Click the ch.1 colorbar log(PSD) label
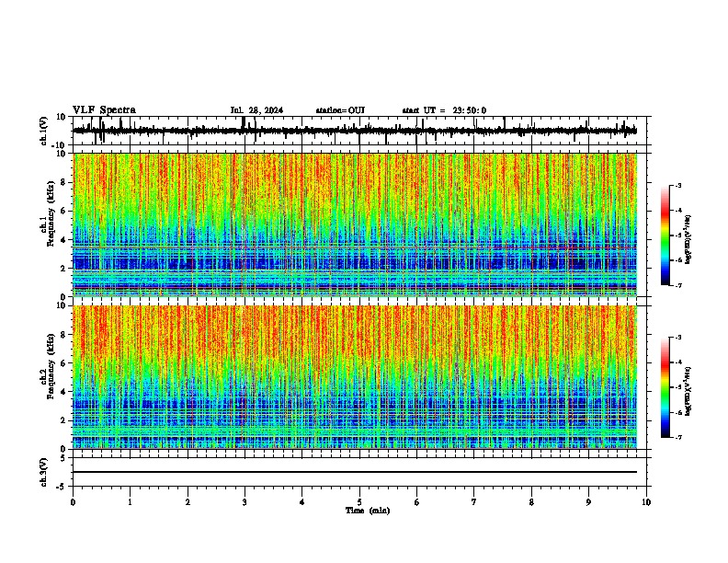Image resolution: width=728 pixels, height=563 pixels. tap(688, 240)
